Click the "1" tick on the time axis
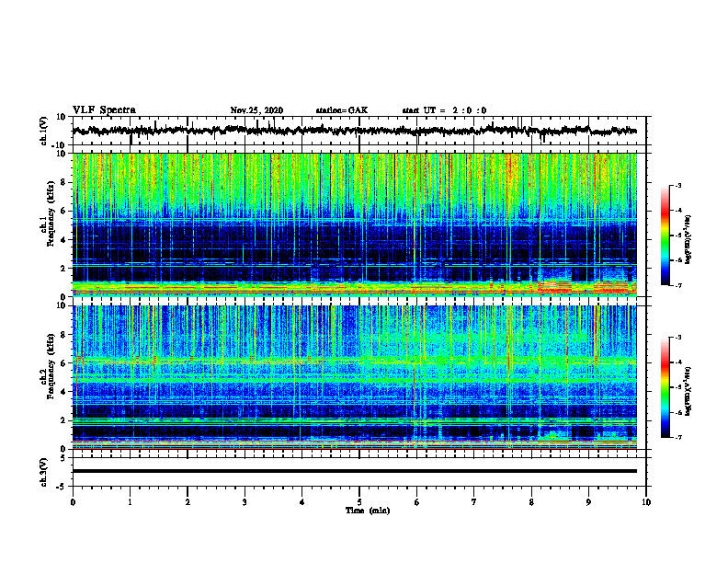This screenshot has height=563, width=728. (x=130, y=502)
